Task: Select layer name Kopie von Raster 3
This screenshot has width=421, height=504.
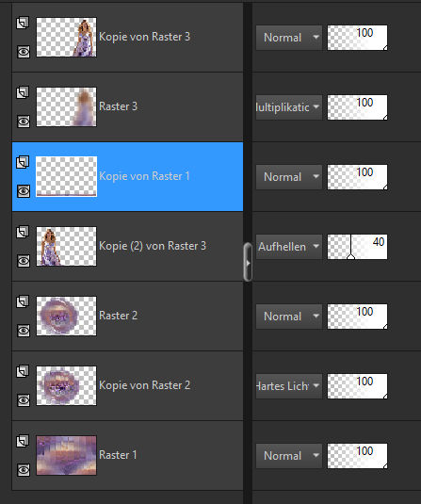Action: [x=145, y=37]
